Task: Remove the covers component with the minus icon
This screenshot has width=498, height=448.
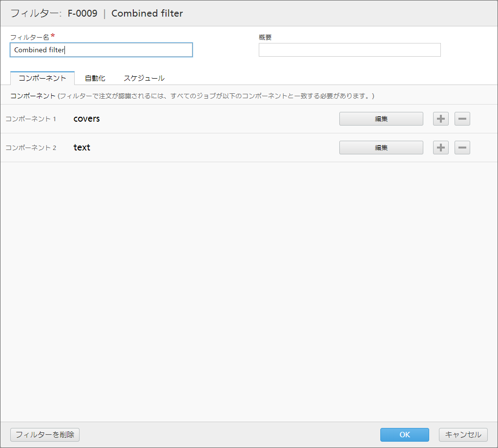Action: [462, 119]
